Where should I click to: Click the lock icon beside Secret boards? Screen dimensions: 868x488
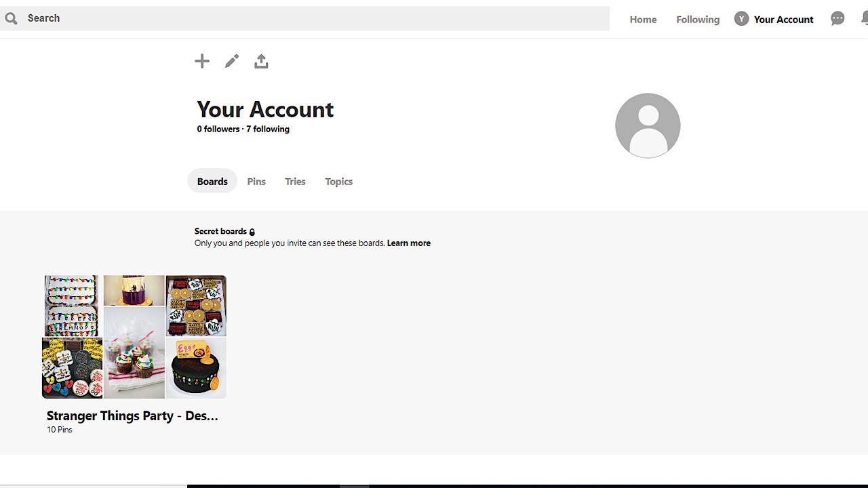pos(252,232)
